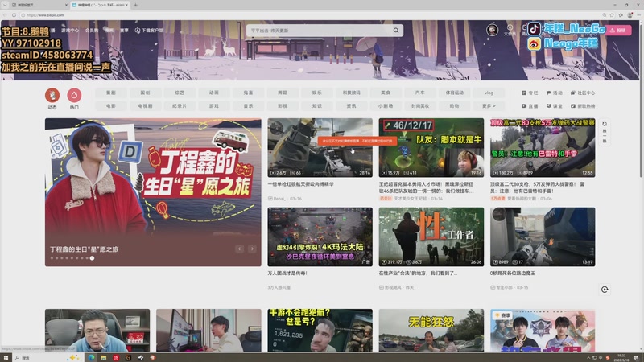Screen dimensions: 644x362
Task: Open the Edge browser taskbar icon
Action: coord(91,358)
